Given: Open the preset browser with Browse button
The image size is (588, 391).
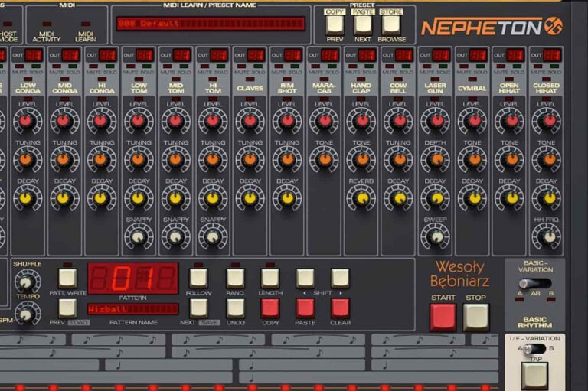Looking at the screenshot, I should pos(391,24).
